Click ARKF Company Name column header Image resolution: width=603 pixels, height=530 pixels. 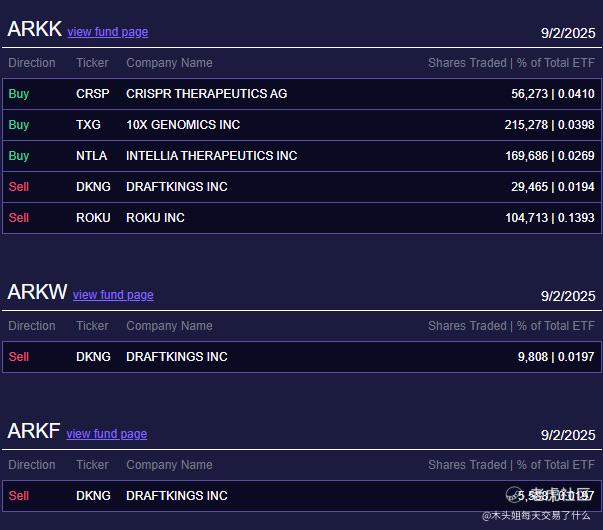coord(169,465)
